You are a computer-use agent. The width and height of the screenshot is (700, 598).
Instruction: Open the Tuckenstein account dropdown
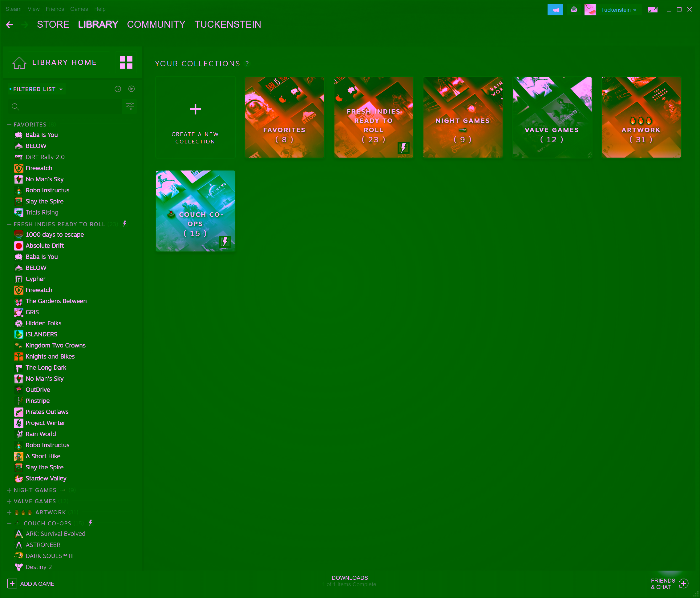(x=619, y=10)
